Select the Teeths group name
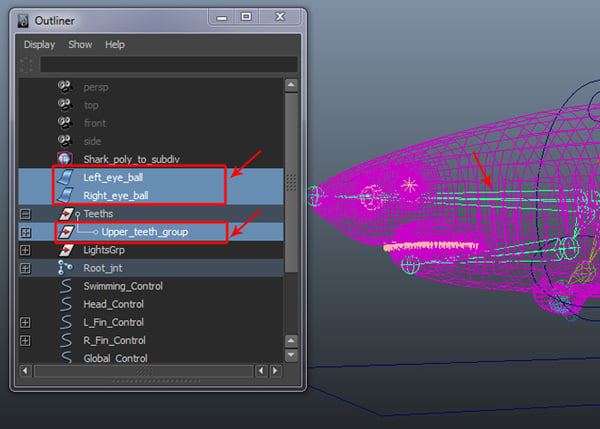Screen dimensions: 600x429 point(98,214)
